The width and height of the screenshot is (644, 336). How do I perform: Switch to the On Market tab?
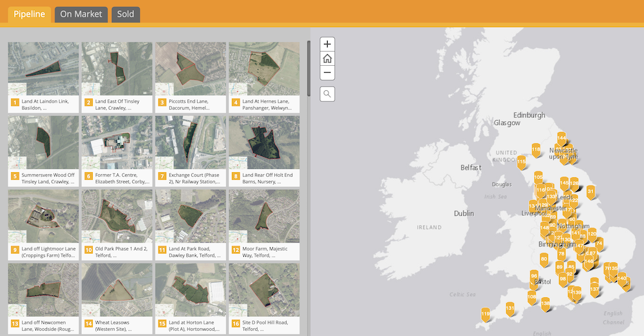pyautogui.click(x=81, y=14)
